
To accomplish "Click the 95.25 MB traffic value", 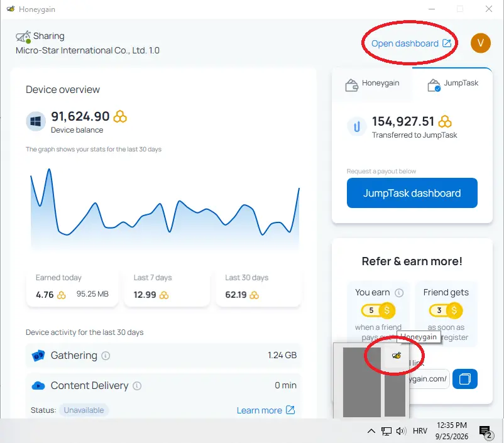I will 92,294.
